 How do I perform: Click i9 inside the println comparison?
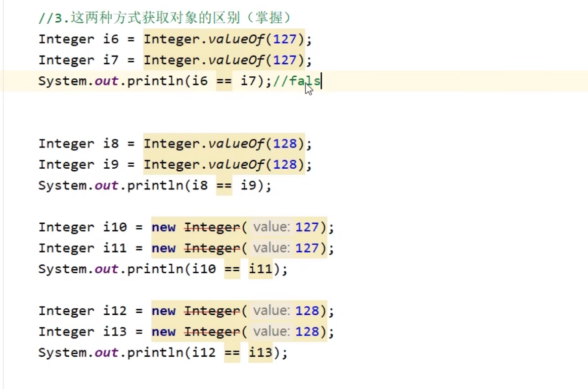pos(248,185)
